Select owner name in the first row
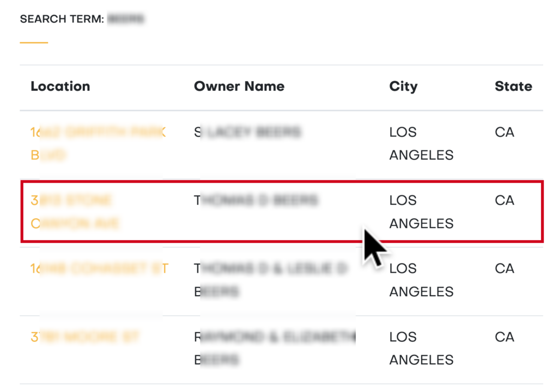Screen dimensions: 558x392 pos(248,132)
